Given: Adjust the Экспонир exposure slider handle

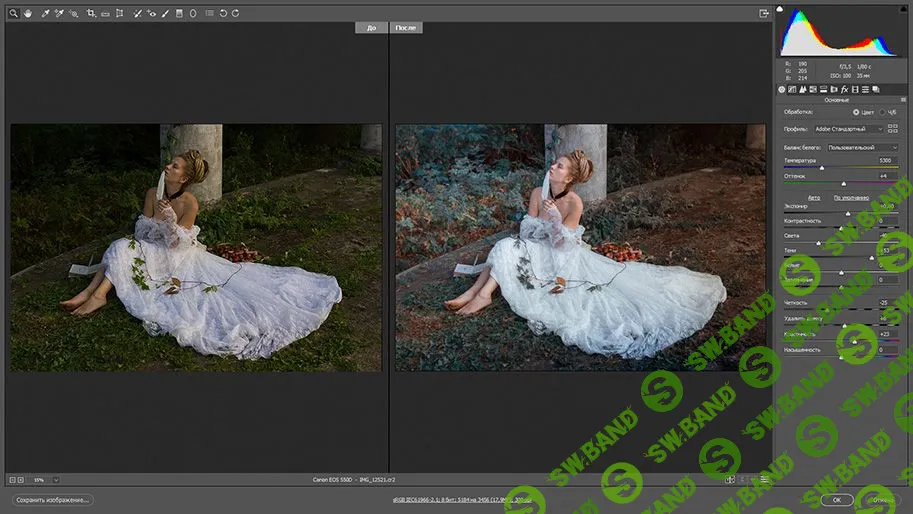Looking at the screenshot, I should pos(848,214).
